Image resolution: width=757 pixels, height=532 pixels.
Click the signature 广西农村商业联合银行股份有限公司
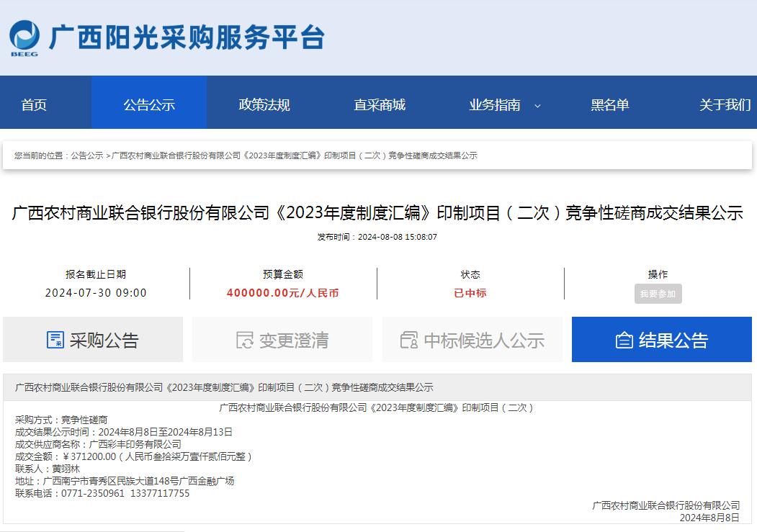click(x=666, y=505)
